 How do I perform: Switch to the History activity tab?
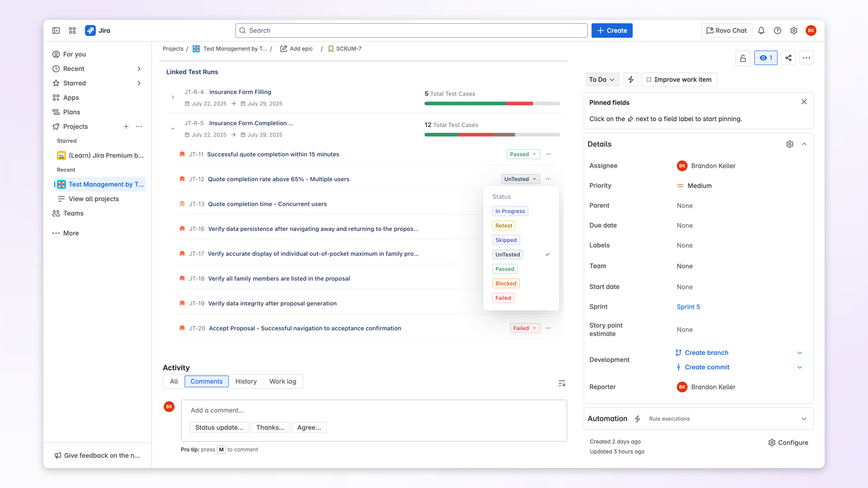[x=246, y=382]
